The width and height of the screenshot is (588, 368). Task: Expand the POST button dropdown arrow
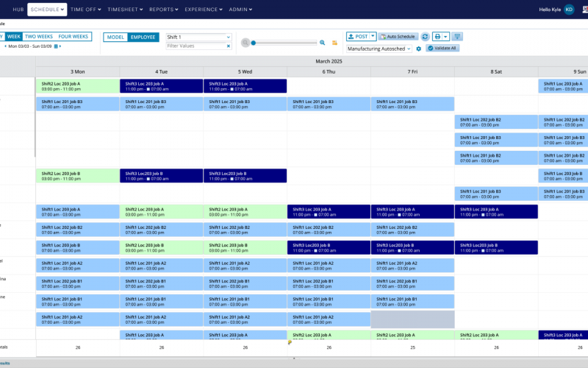[373, 36]
